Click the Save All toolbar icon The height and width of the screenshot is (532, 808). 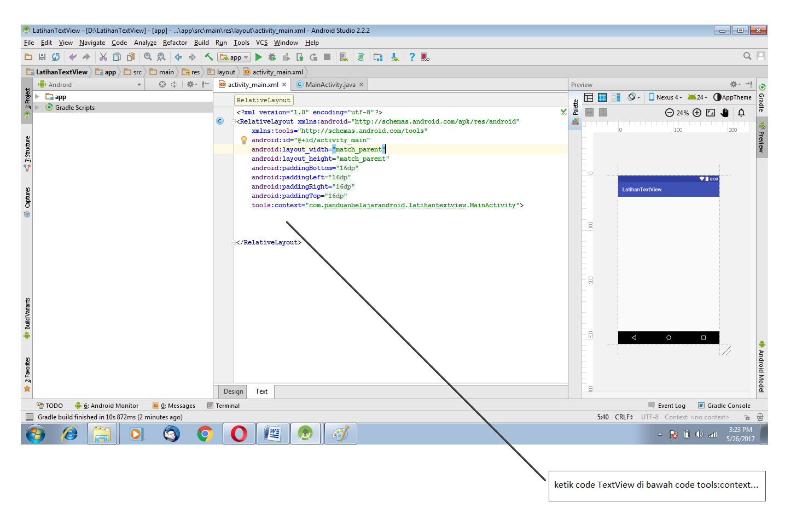[x=42, y=57]
